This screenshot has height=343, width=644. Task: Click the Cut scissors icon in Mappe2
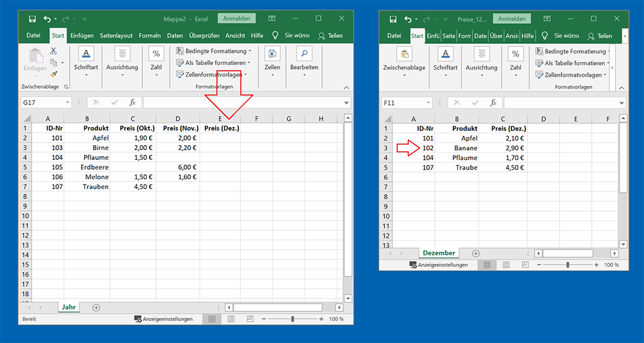(x=53, y=51)
